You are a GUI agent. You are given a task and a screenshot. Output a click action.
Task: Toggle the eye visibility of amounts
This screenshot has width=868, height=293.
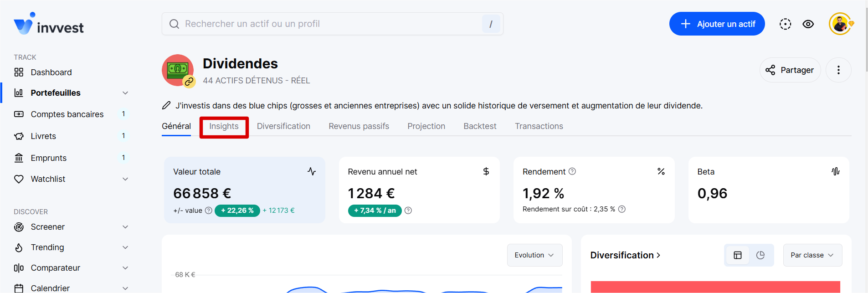pyautogui.click(x=808, y=24)
